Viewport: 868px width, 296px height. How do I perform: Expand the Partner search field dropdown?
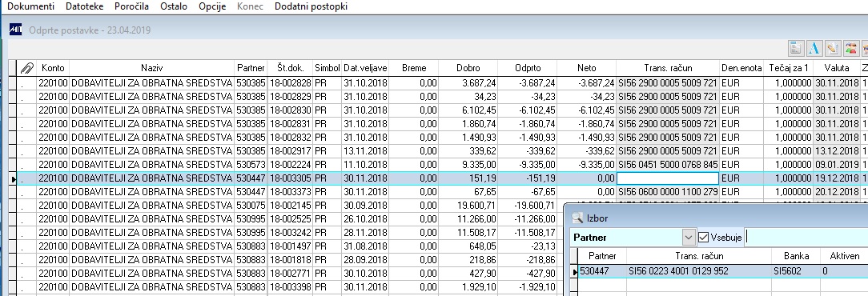tap(688, 238)
